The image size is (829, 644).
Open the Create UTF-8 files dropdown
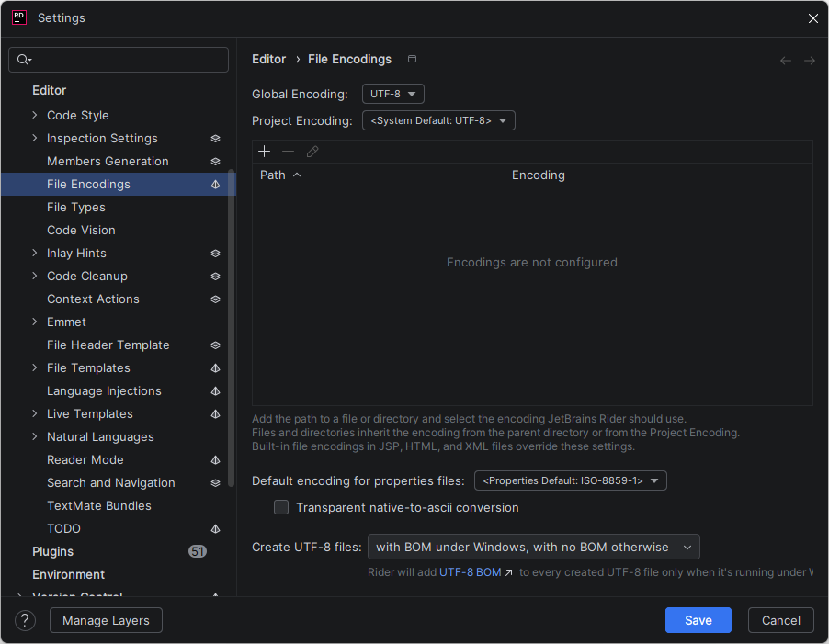[533, 546]
